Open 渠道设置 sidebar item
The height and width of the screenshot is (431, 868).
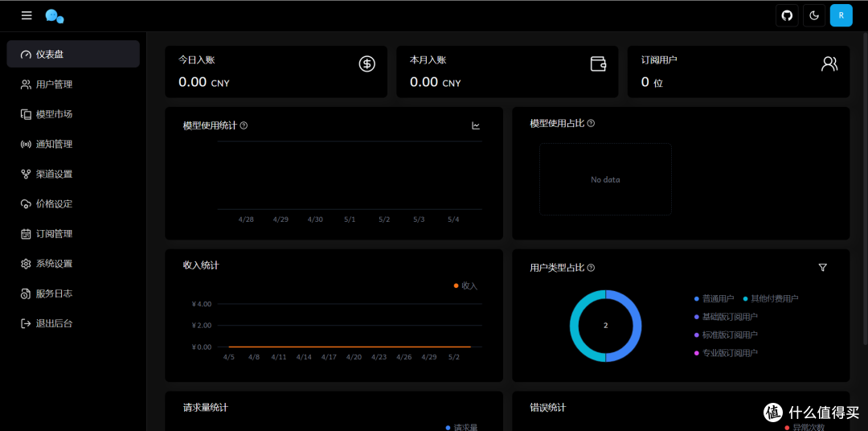click(73, 174)
